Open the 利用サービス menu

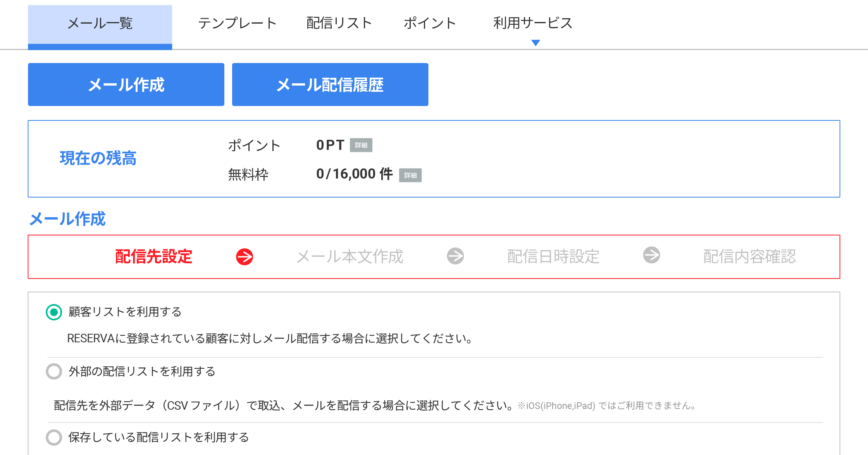(532, 23)
